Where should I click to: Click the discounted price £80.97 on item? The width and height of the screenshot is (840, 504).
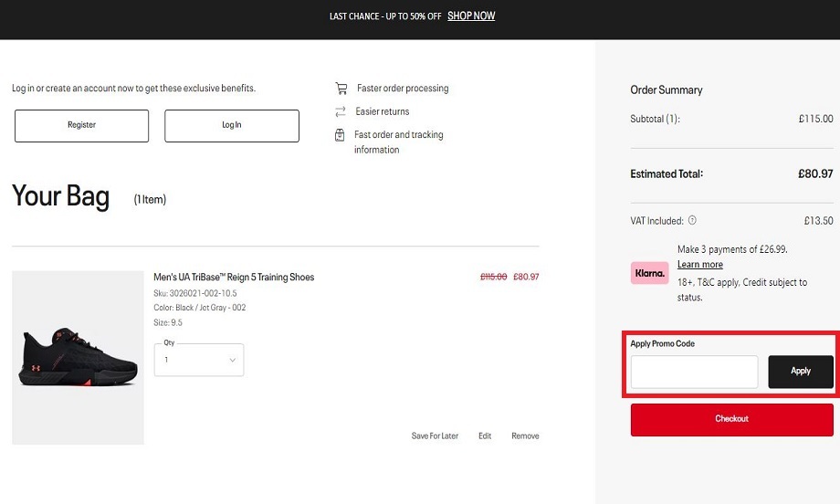point(526,277)
